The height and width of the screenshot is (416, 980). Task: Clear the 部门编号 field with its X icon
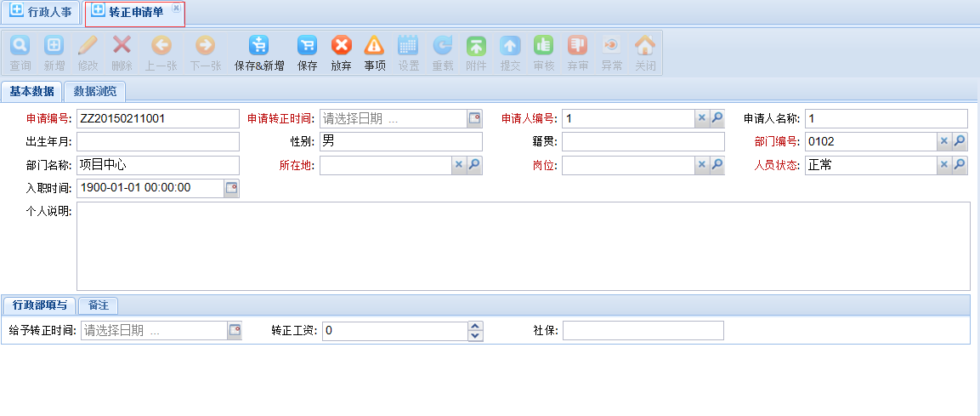click(944, 141)
